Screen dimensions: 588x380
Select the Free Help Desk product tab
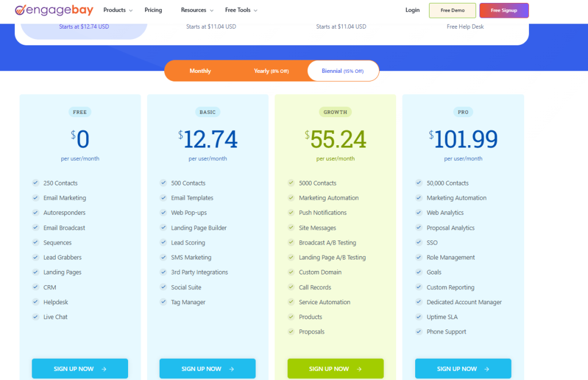pos(465,26)
